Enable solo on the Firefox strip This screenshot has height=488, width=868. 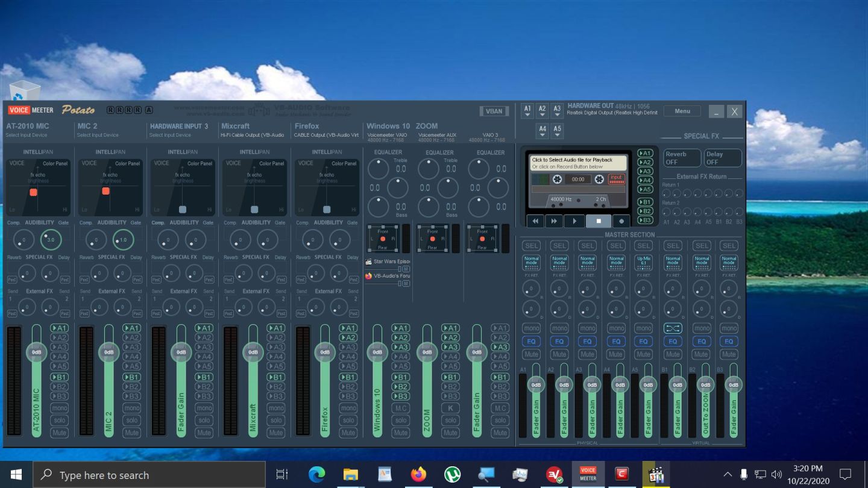348,421
